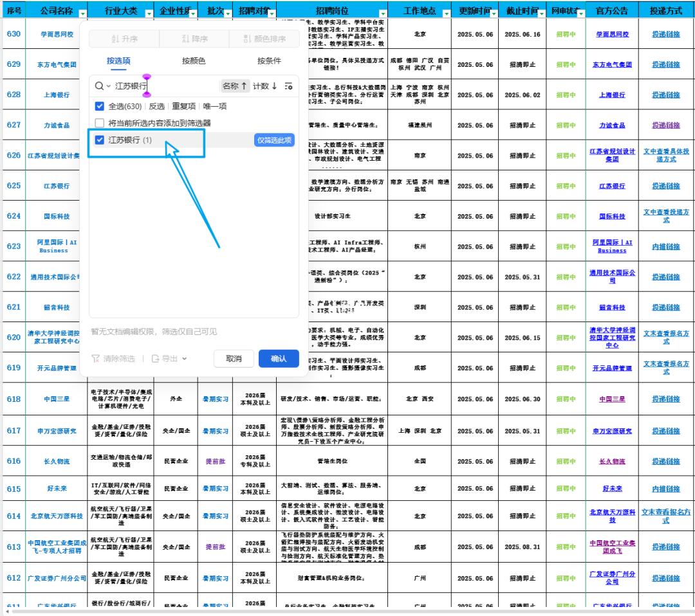Click the 清除筛选 clear filter funnel icon

95,359
